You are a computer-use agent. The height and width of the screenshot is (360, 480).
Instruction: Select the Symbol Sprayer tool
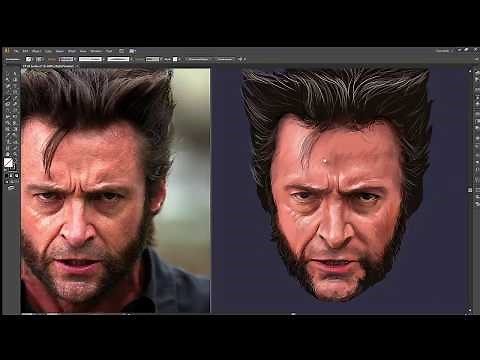pyautogui.click(x=7, y=141)
